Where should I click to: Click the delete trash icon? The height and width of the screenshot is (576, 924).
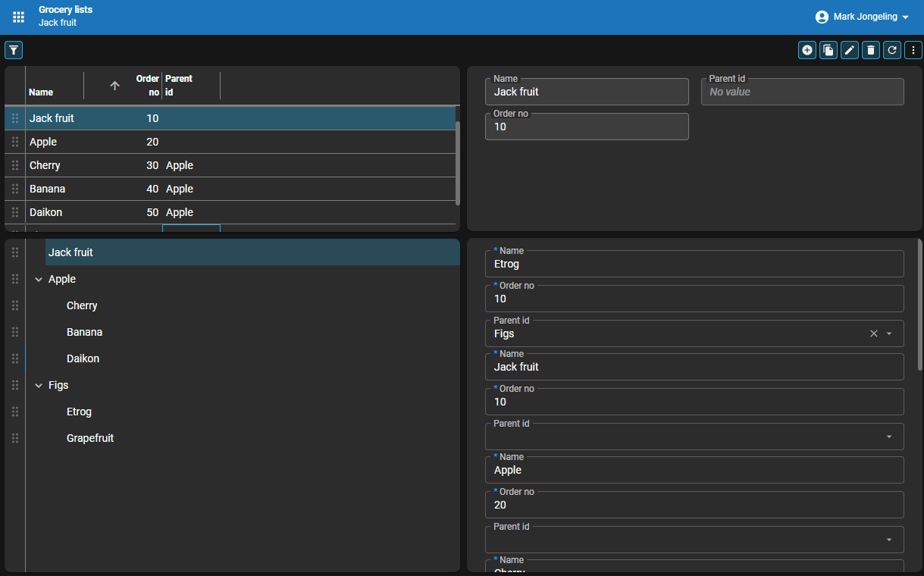[871, 50]
